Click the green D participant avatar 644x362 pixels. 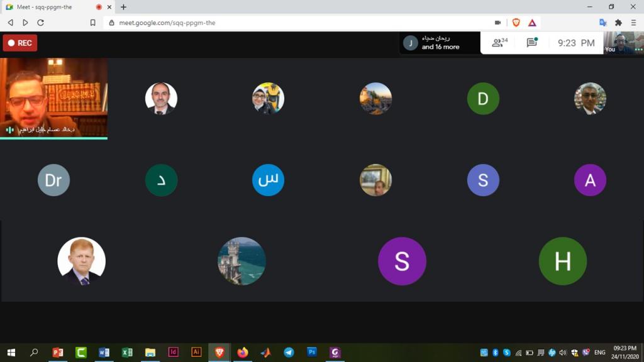[x=483, y=99]
